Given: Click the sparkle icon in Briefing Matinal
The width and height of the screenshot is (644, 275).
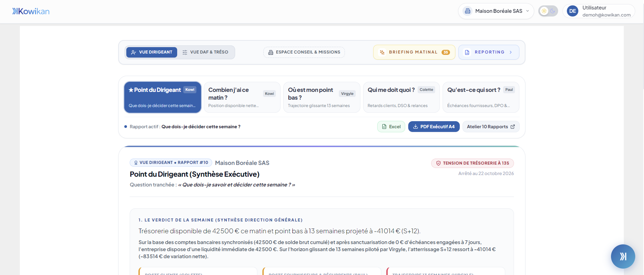Looking at the screenshot, I should [382, 52].
